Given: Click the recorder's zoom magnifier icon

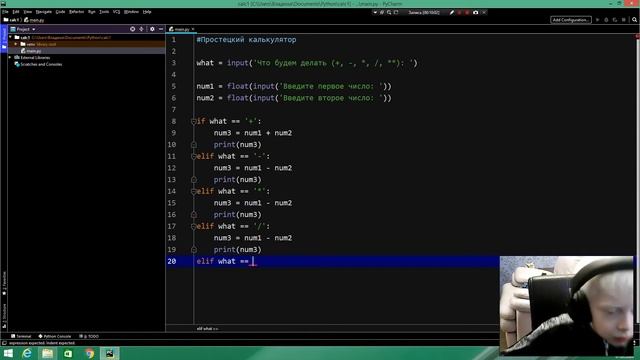Looking at the screenshot, I should click(x=389, y=12).
